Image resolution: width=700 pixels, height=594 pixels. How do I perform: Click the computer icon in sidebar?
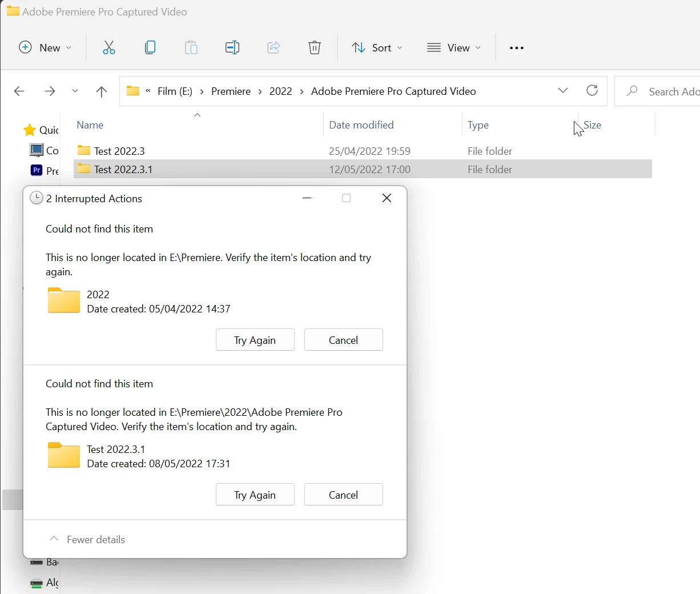tap(37, 150)
